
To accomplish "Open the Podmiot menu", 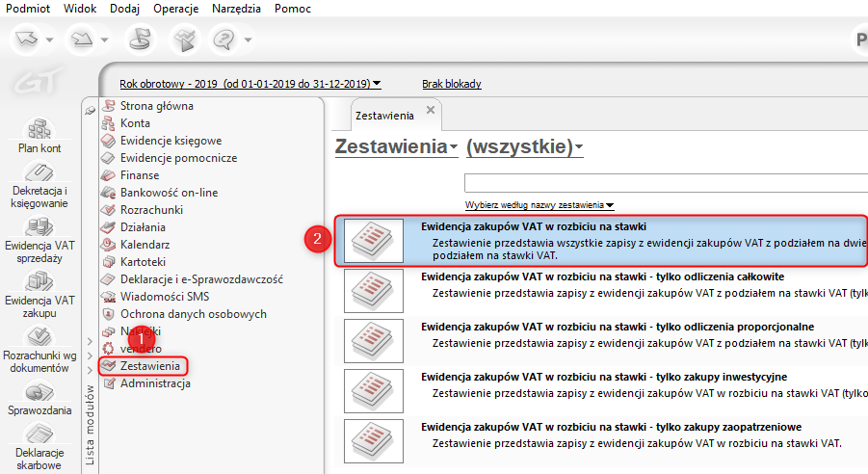I will 28,9.
